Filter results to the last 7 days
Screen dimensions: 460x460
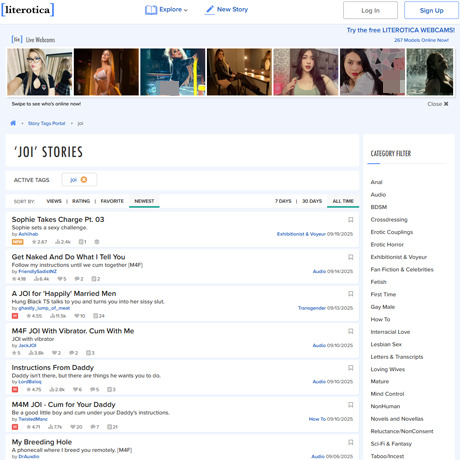pos(283,201)
